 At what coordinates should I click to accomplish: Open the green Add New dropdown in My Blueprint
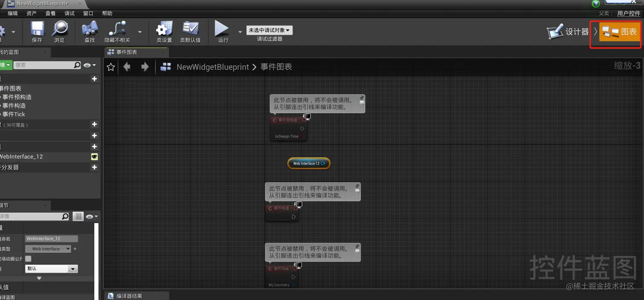[x=6, y=65]
